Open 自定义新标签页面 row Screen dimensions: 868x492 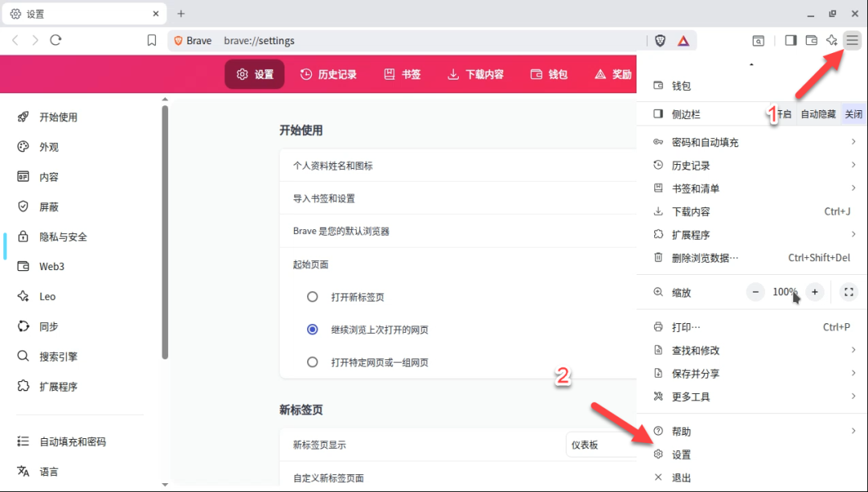pos(458,478)
